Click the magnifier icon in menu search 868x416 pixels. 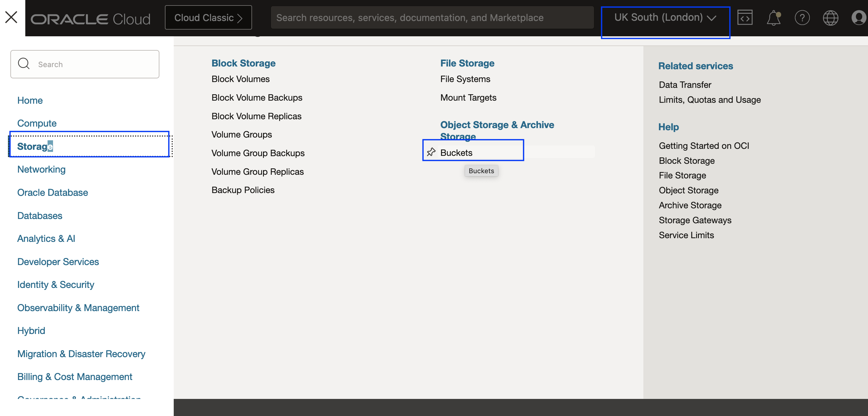[x=23, y=63]
